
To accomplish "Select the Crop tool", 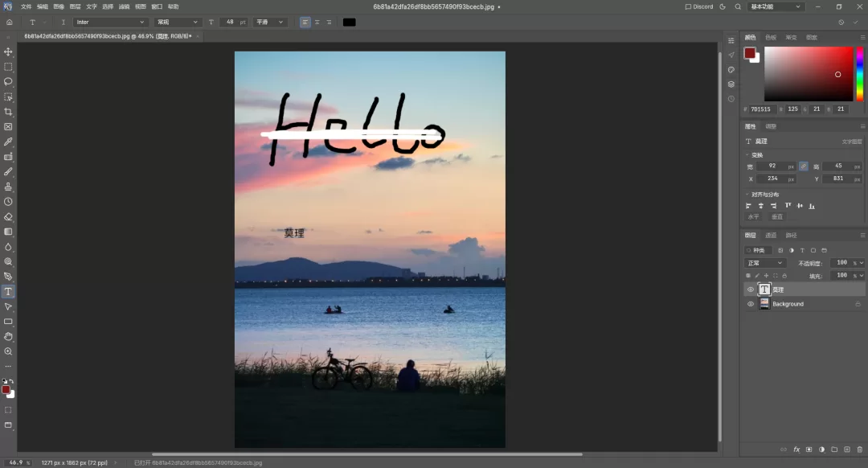I will click(8, 112).
